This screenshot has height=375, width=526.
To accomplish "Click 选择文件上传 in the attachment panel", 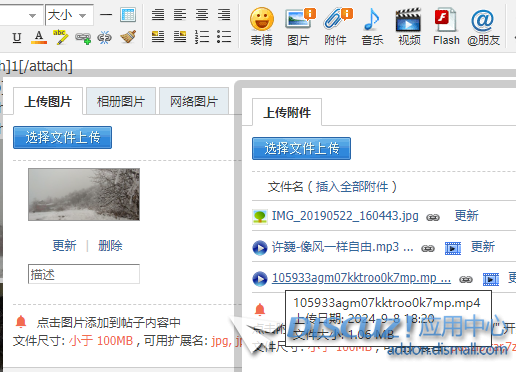I will click(x=302, y=148).
